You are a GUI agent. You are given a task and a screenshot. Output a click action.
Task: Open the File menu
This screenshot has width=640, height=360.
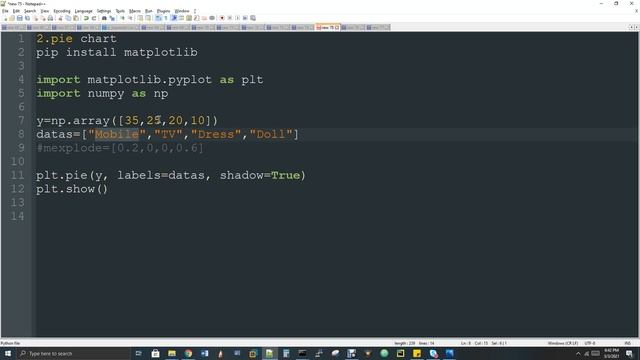[x=5, y=11]
